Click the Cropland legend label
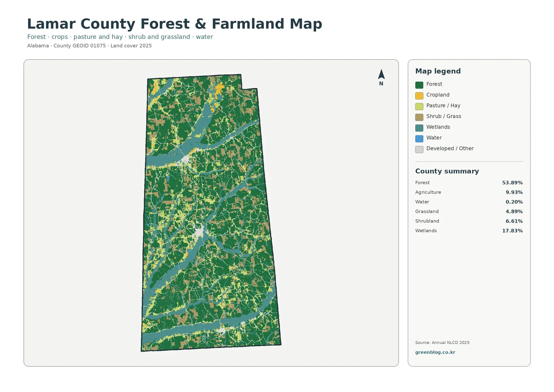 click(438, 95)
